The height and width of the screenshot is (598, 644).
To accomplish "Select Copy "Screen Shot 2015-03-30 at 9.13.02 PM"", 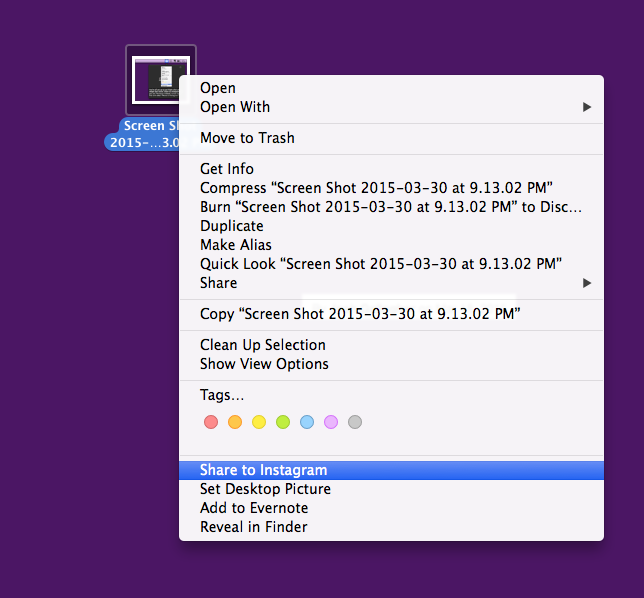I will (x=391, y=314).
